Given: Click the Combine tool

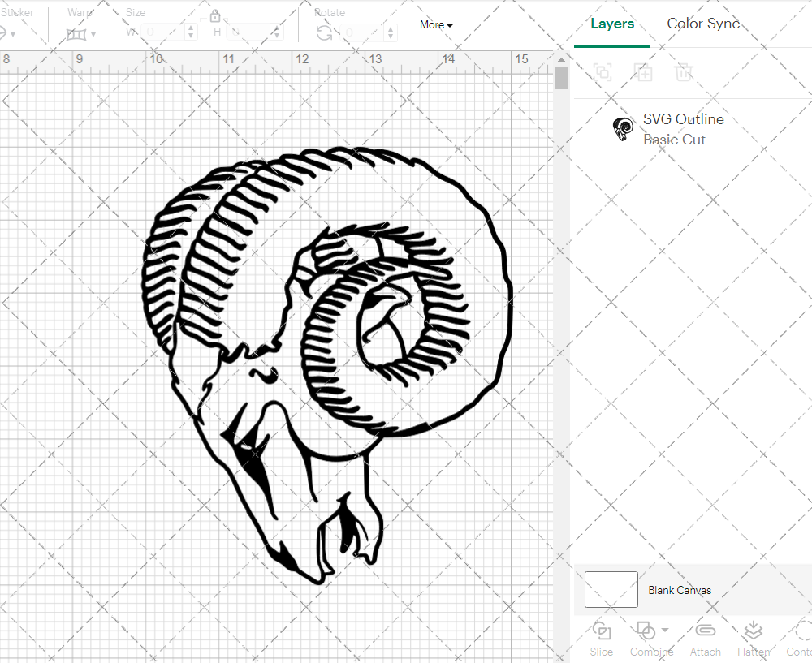Looking at the screenshot, I should (x=651, y=639).
